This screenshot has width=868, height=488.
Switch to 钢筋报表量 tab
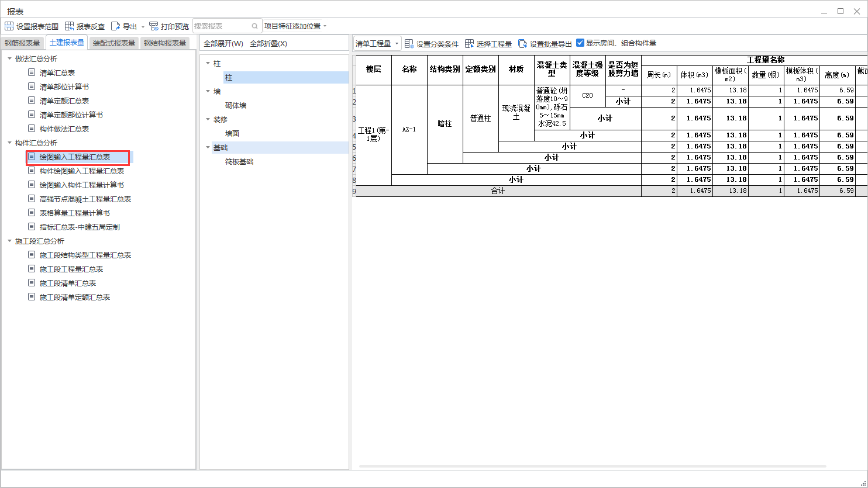[x=22, y=43]
